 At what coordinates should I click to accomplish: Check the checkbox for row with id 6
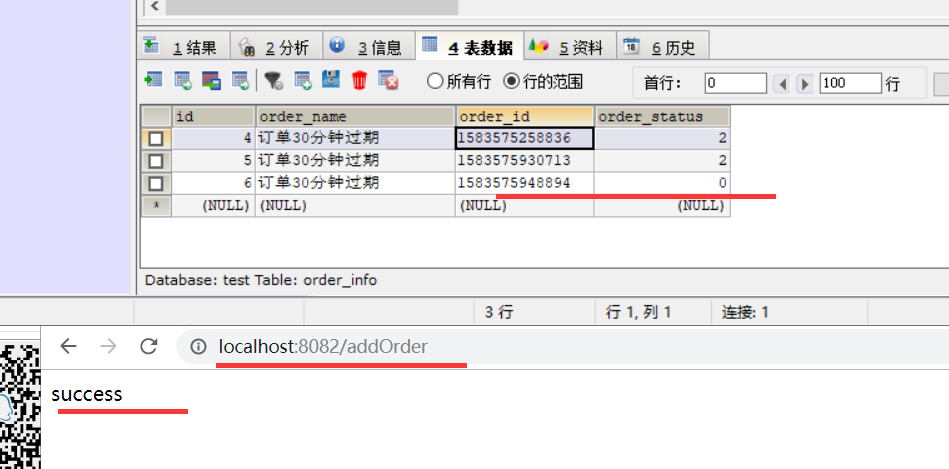pos(156,183)
